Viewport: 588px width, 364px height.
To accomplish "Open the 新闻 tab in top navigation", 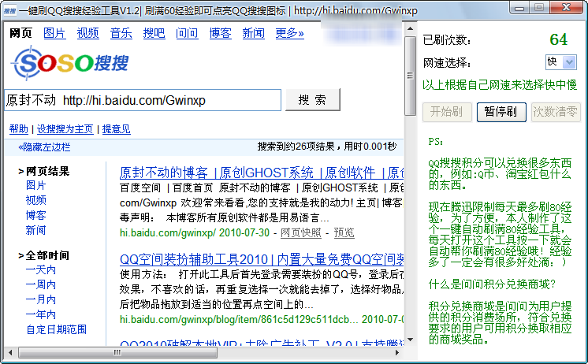I will [x=253, y=33].
